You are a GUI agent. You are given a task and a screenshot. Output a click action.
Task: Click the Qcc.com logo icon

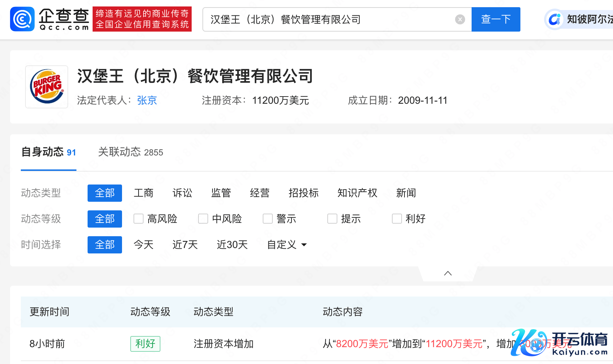(x=22, y=19)
